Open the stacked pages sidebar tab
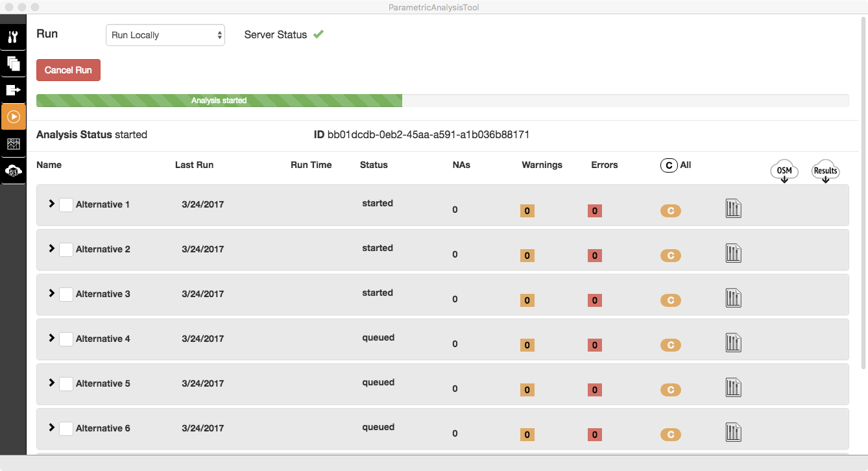The image size is (868, 471). 13,64
